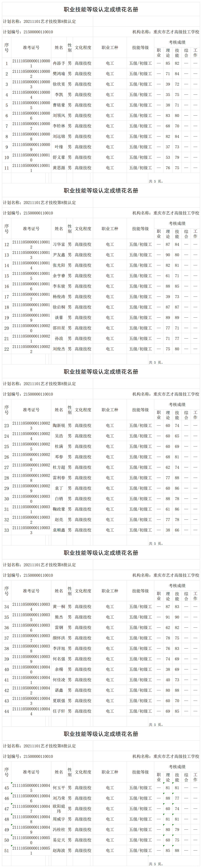The width and height of the screenshot is (202, 868).
Task: Select the name cell 冯栓柱
Action: click(x=59, y=830)
